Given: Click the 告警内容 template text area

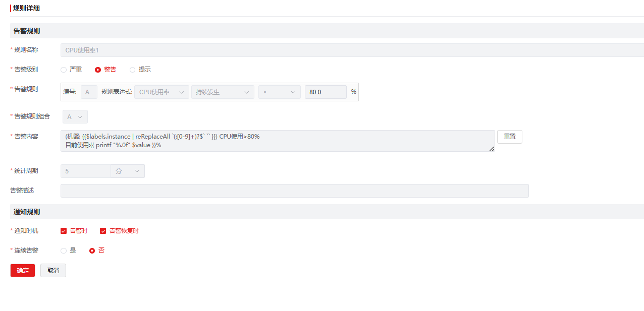Looking at the screenshot, I should [x=277, y=141].
